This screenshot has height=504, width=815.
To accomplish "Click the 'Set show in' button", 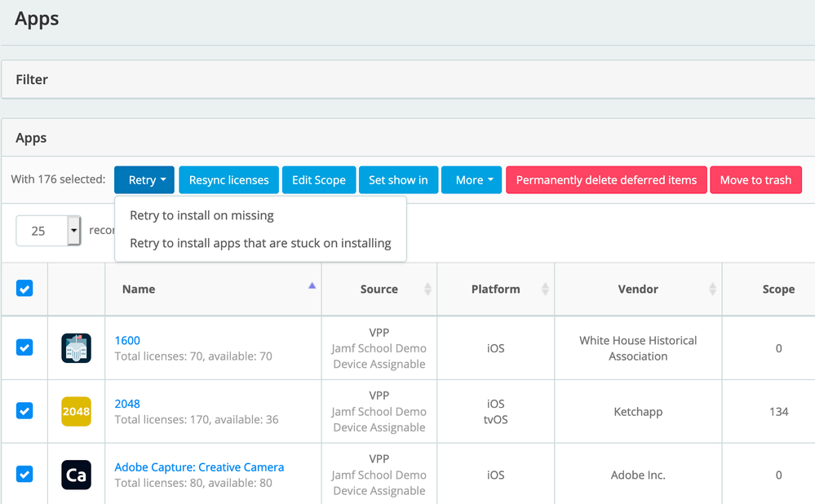I will [399, 179].
